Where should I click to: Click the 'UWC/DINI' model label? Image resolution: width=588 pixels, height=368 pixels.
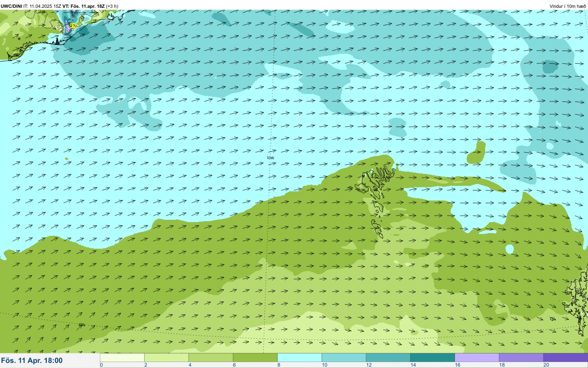pyautogui.click(x=11, y=6)
